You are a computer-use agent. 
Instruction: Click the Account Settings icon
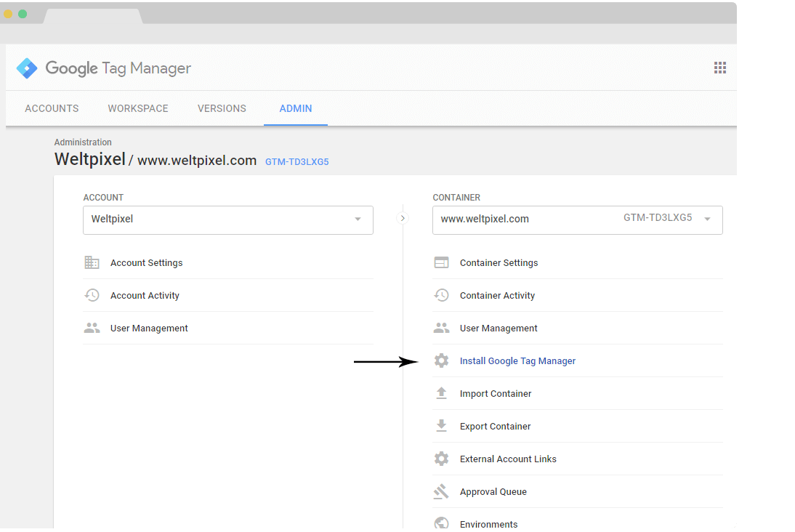(x=92, y=262)
